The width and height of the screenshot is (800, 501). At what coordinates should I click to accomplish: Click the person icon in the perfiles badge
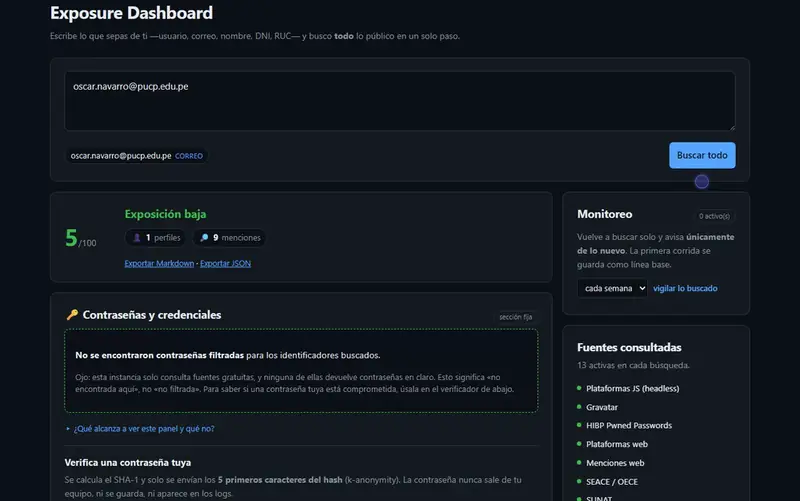click(x=137, y=238)
